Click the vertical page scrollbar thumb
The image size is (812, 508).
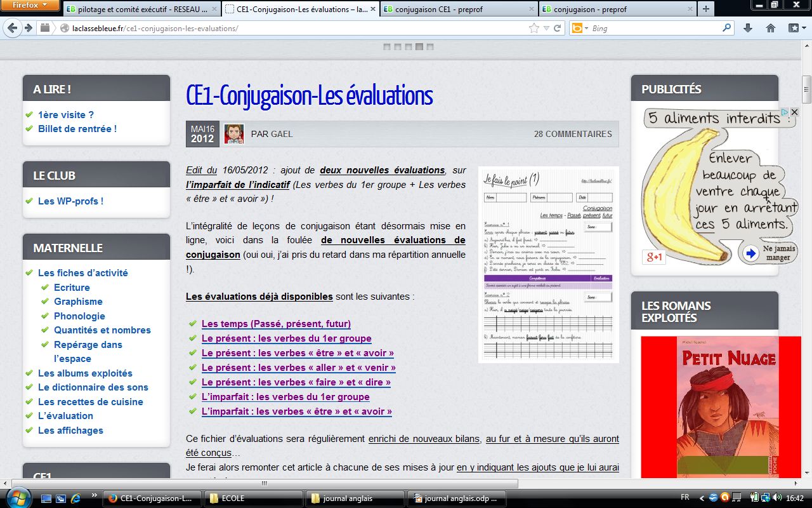coord(806,90)
